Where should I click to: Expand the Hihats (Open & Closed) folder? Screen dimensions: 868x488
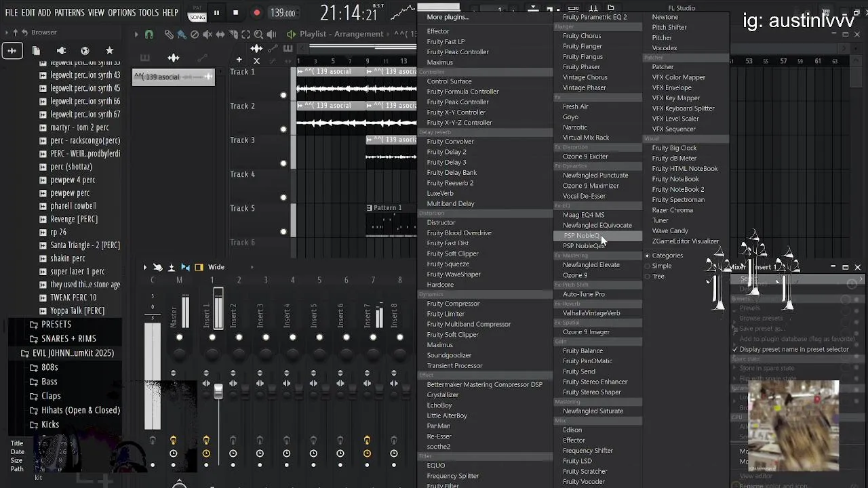click(75, 410)
